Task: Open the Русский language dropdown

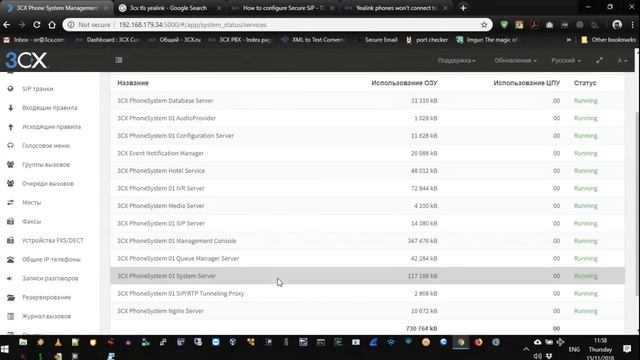Action: pyautogui.click(x=566, y=60)
